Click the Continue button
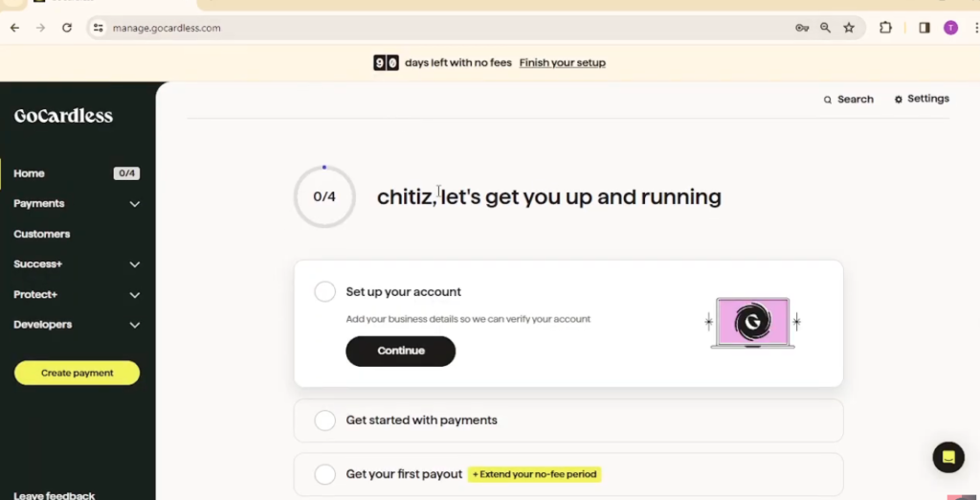Image resolution: width=980 pixels, height=500 pixels. click(x=401, y=352)
